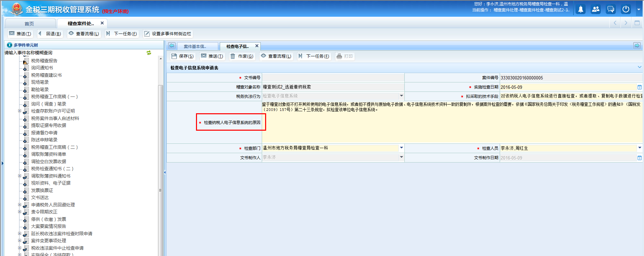
Task: Click the inner tabs scroll-left arrow icon
Action: point(172,46)
